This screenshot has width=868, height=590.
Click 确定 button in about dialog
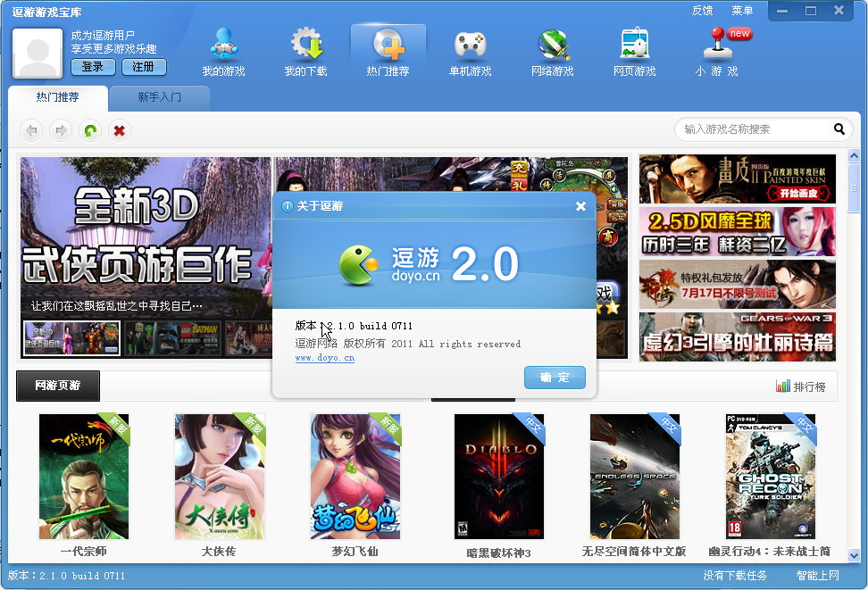tap(555, 378)
